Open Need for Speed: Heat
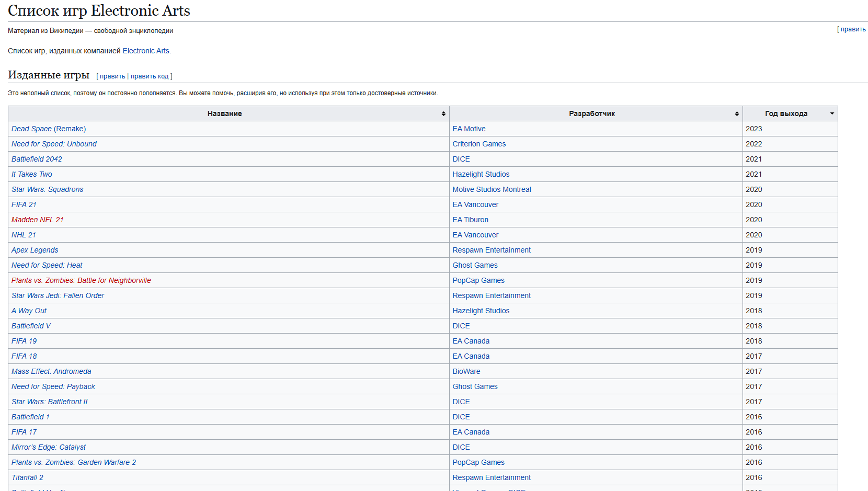 [x=47, y=265]
